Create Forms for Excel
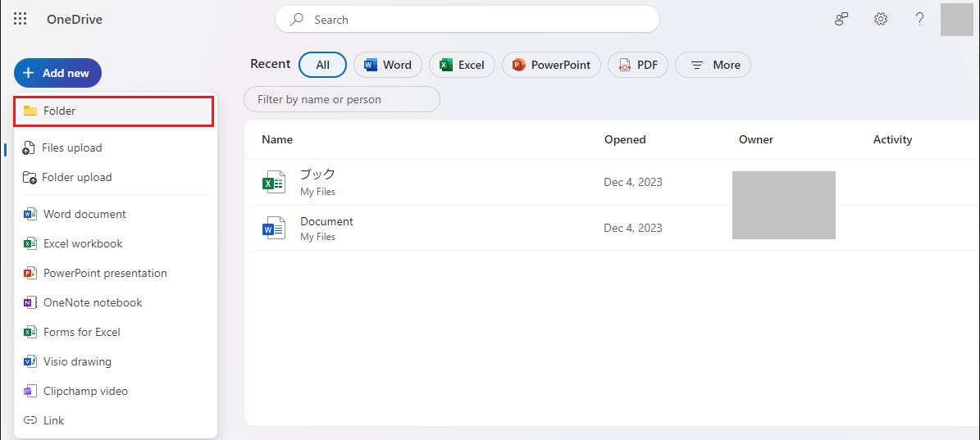The image size is (980, 440). 114,332
